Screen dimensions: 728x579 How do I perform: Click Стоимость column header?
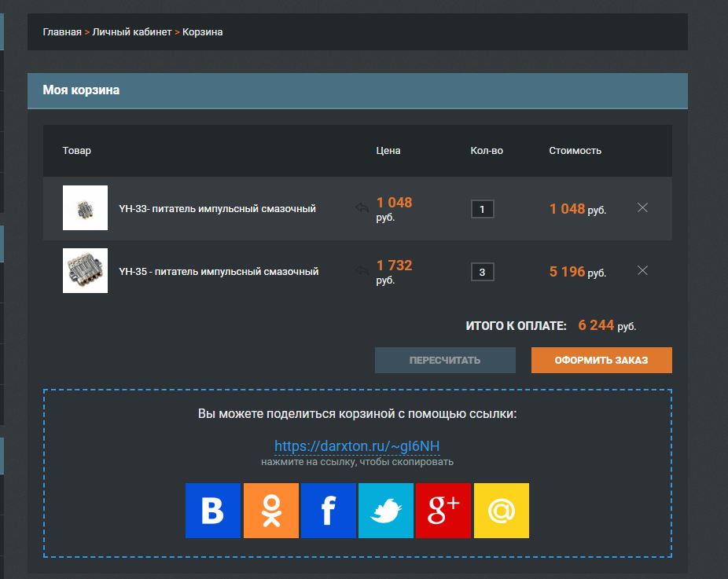[x=575, y=151]
